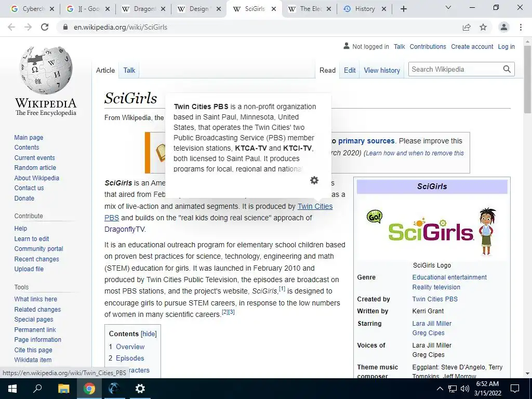
Task: Click the Wikipedia globe logo
Action: click(46, 70)
